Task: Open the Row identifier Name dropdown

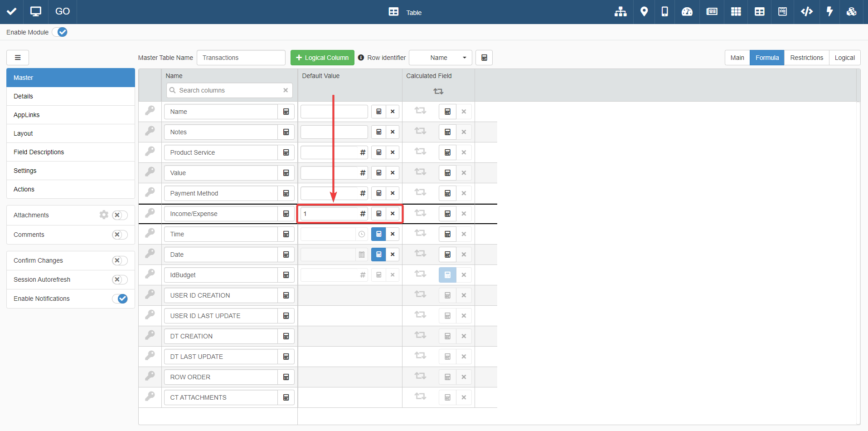Action: pos(440,58)
